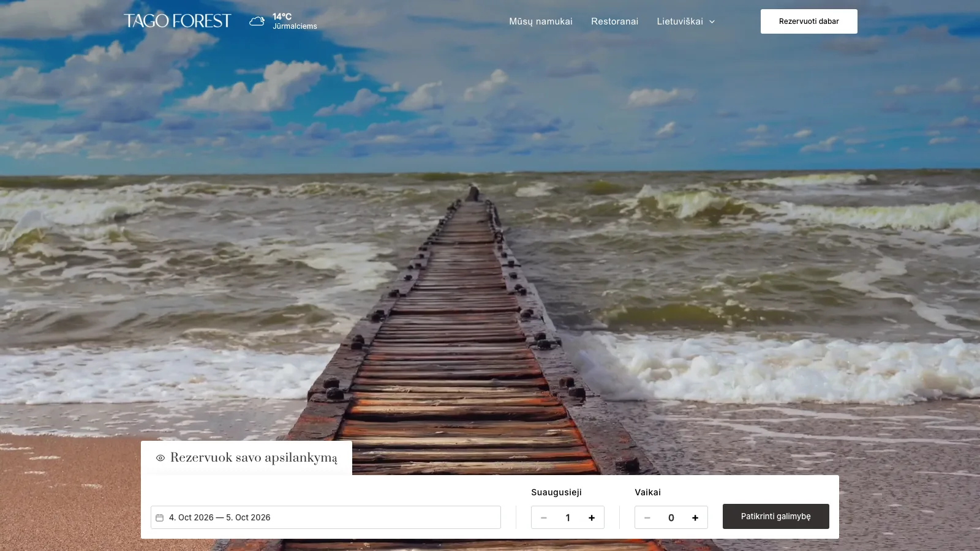Click the Patikrinti galimybę button
980x551 pixels.
tap(776, 517)
